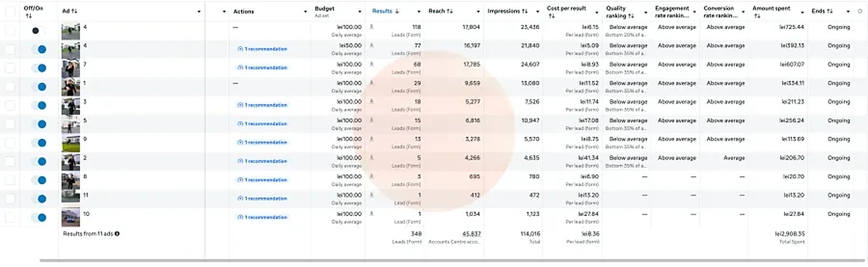Click the small icon beside 118 results
This screenshot has width=868, height=267.
click(371, 27)
